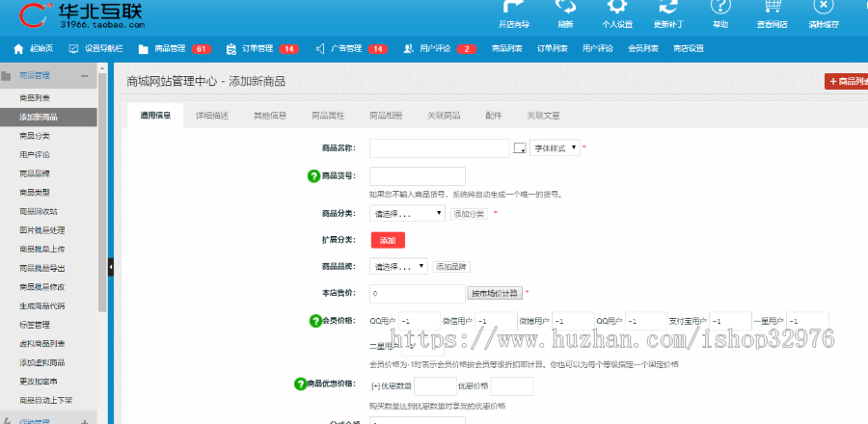This screenshot has height=424, width=868.
Task: Open the 字体样式 dropdown
Action: [555, 148]
